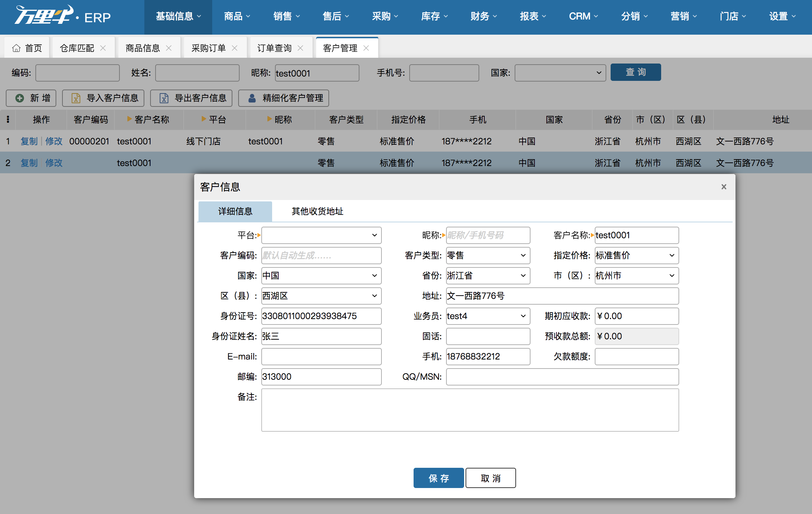The width and height of the screenshot is (812, 514).
Task: Click 修改 link in first row
Action: (54, 141)
